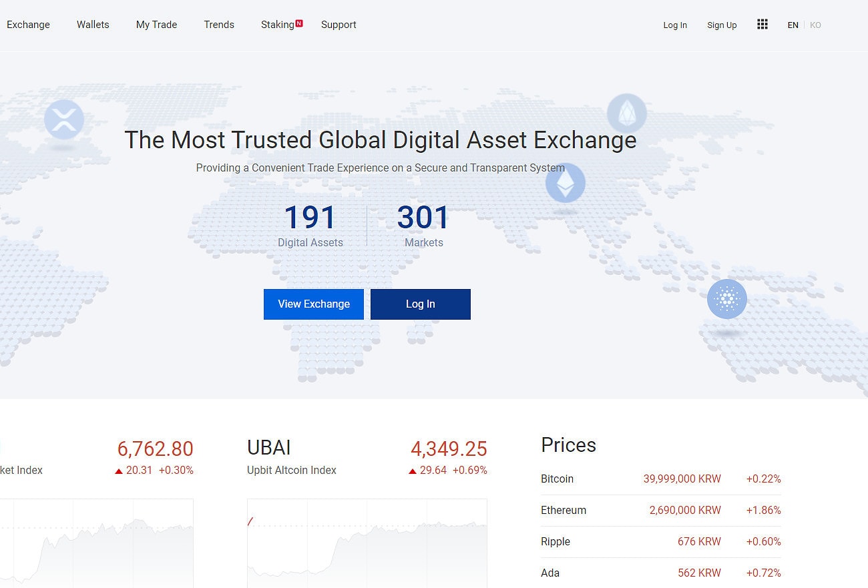Click the dark blue Log In button
Screen dimensions: 868x588
(x=421, y=304)
